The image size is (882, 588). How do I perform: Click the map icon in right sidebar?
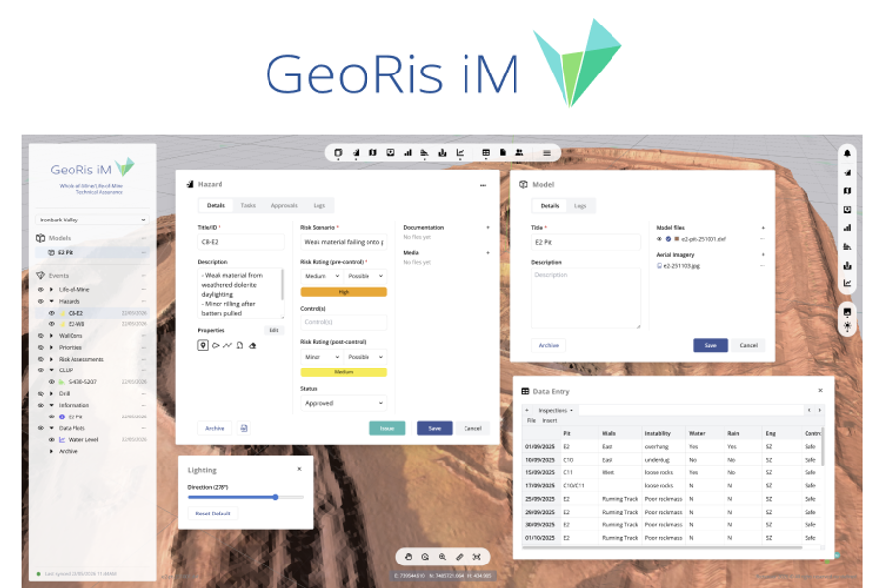[x=847, y=191]
